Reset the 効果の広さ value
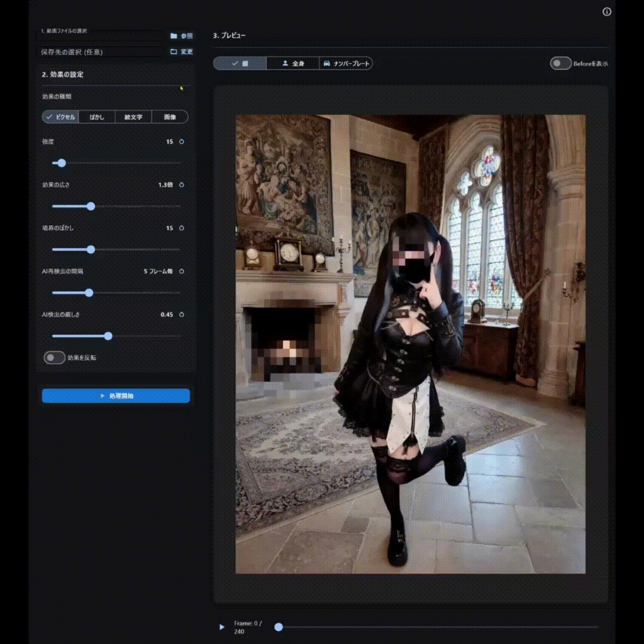The image size is (644, 644). (182, 185)
